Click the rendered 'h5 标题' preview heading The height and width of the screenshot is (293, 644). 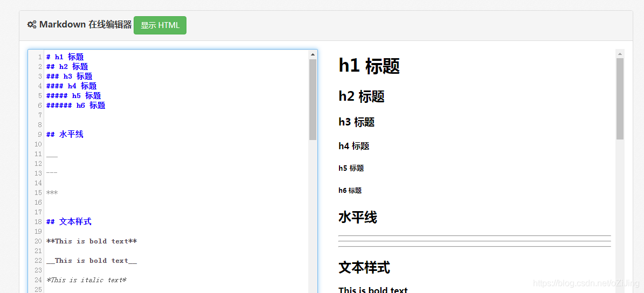point(351,168)
